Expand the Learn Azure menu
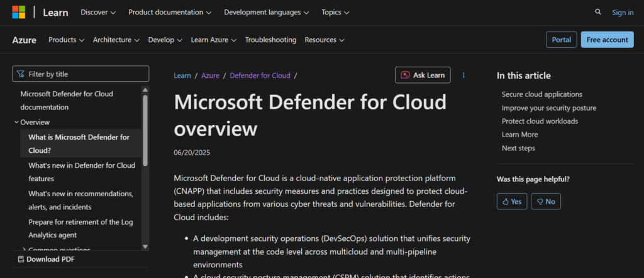The image size is (644, 278). pyautogui.click(x=214, y=40)
